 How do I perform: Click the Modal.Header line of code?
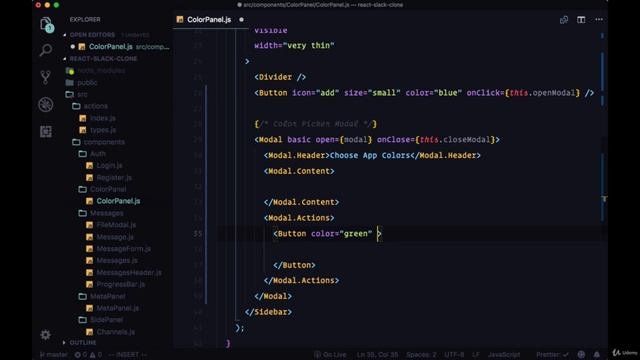(x=372, y=156)
